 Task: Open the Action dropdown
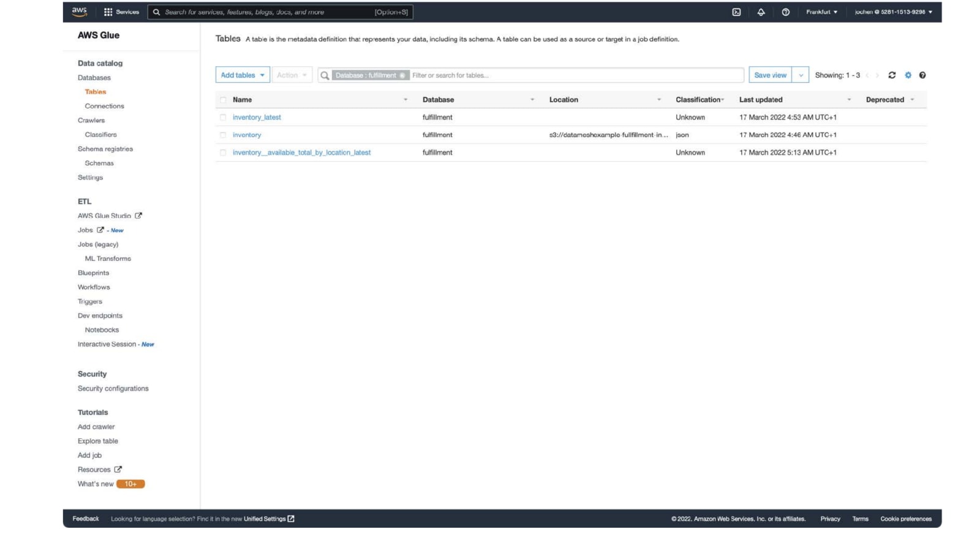(292, 75)
